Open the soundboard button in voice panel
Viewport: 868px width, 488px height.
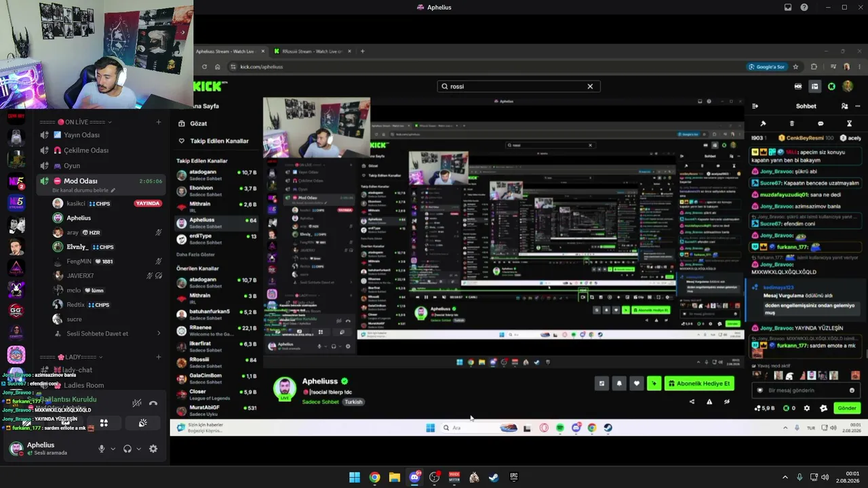[x=143, y=423]
